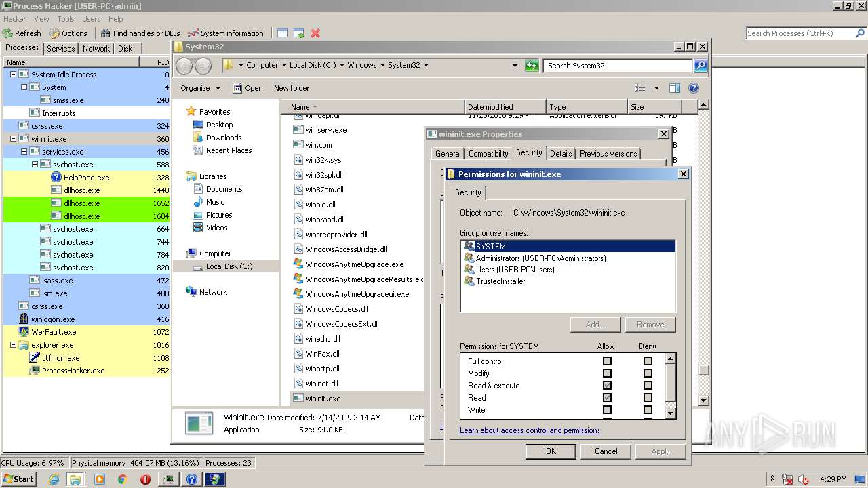Check Deny for Modify permission
The width and height of the screenshot is (868, 488).
[648, 373]
